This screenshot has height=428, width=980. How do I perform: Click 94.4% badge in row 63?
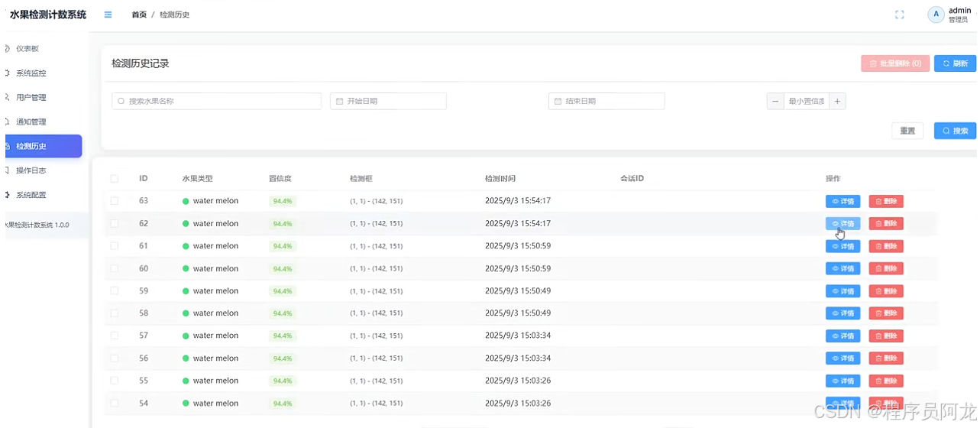coord(283,201)
